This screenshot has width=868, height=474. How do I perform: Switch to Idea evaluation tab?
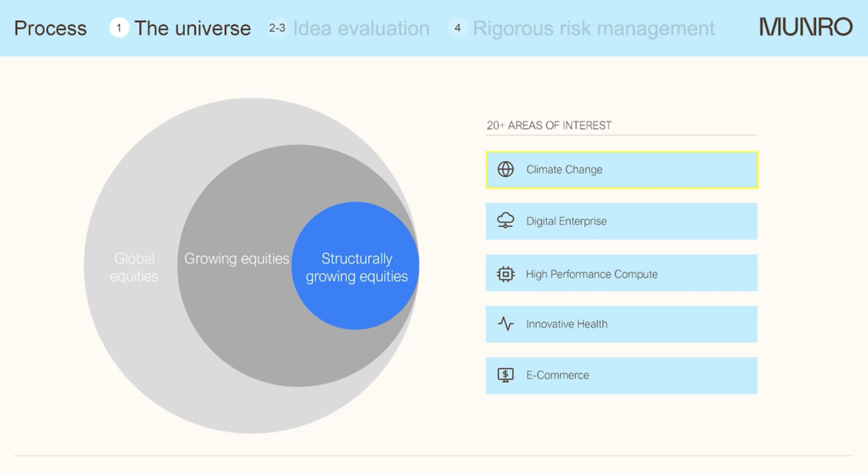[x=361, y=28]
